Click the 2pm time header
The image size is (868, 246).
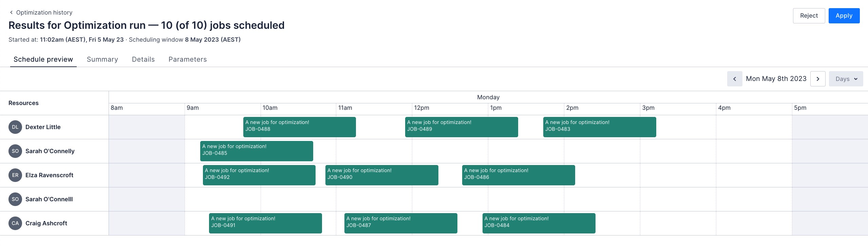[572, 108]
